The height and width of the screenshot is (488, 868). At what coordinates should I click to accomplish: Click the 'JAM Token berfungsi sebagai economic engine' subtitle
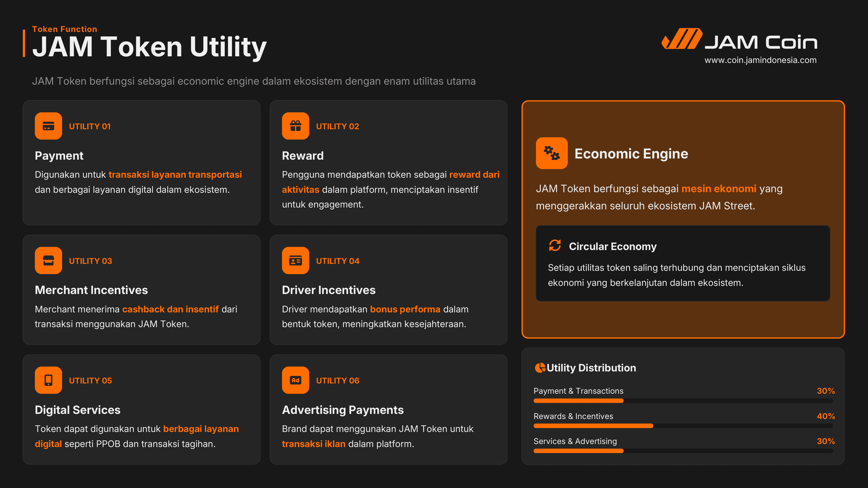point(254,81)
